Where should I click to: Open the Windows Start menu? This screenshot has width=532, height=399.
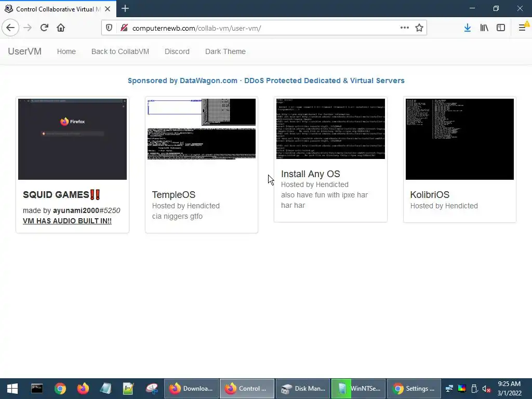12,389
